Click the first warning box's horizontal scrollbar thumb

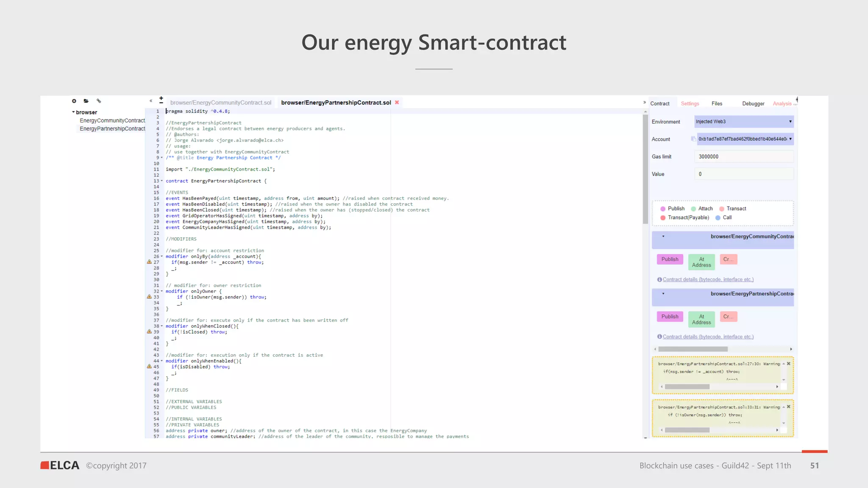click(x=687, y=387)
